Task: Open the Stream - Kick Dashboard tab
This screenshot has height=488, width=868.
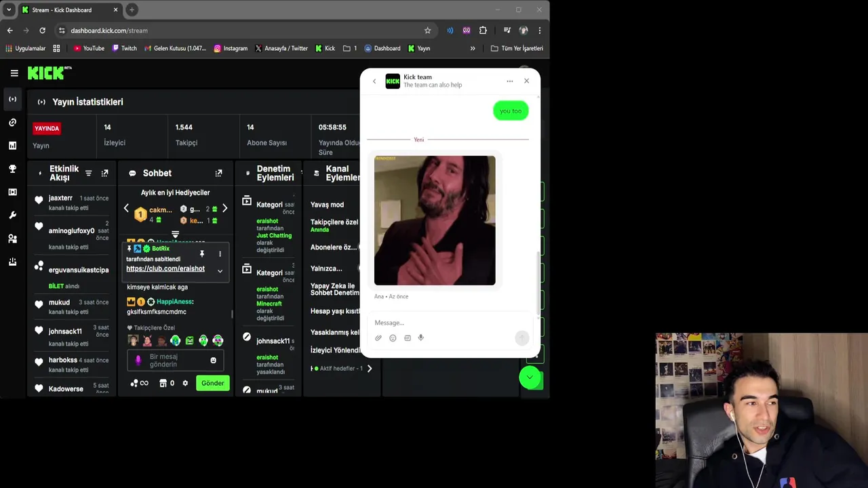Action: (x=69, y=10)
